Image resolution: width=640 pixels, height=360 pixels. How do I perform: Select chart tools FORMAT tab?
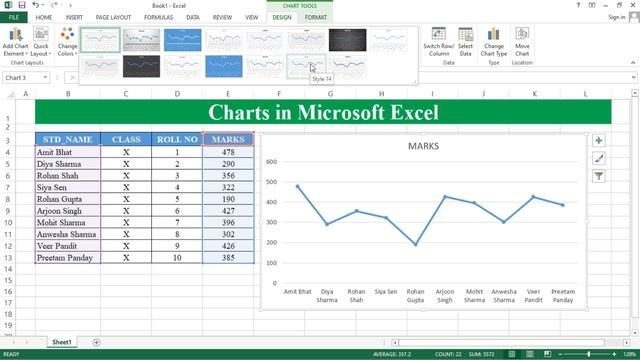(316, 17)
